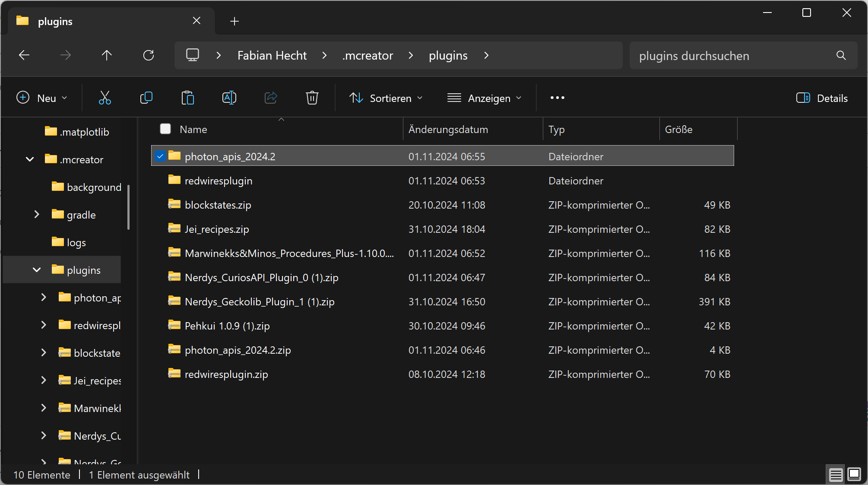Add a new tab with plus button
Screen dimensions: 868x485
(234, 21)
